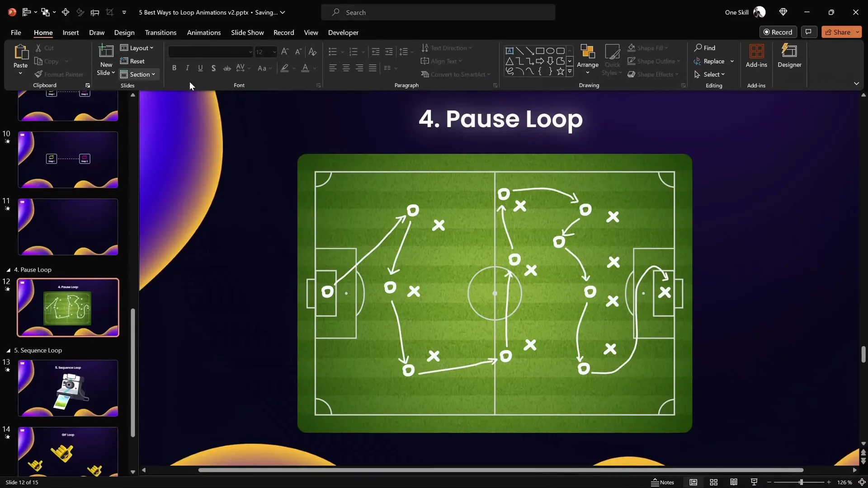Open the comments pane icon
This screenshot has width=868, height=488.
(x=808, y=32)
